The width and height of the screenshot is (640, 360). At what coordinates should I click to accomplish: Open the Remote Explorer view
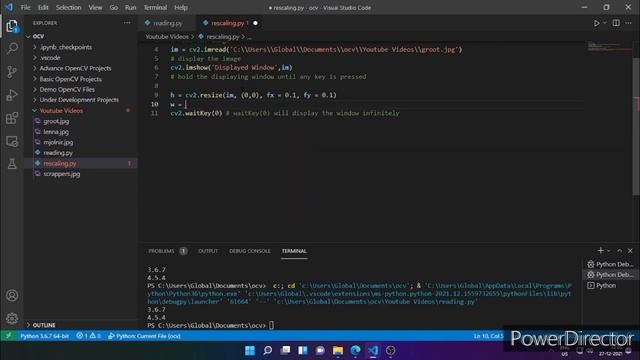[12, 141]
